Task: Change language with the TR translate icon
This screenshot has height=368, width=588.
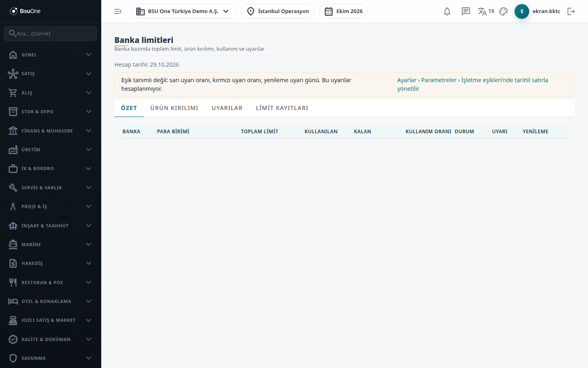Action: pos(486,11)
